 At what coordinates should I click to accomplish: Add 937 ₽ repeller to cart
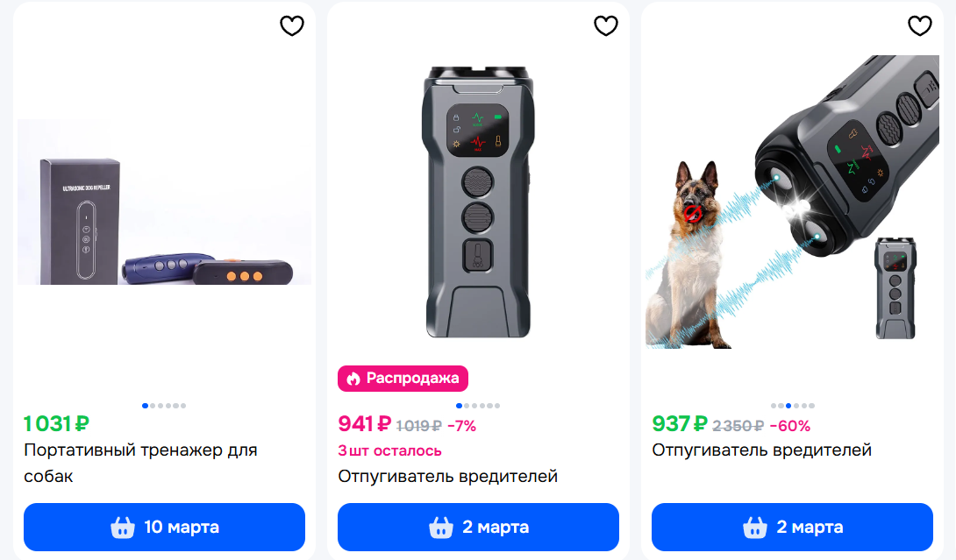[x=792, y=527]
